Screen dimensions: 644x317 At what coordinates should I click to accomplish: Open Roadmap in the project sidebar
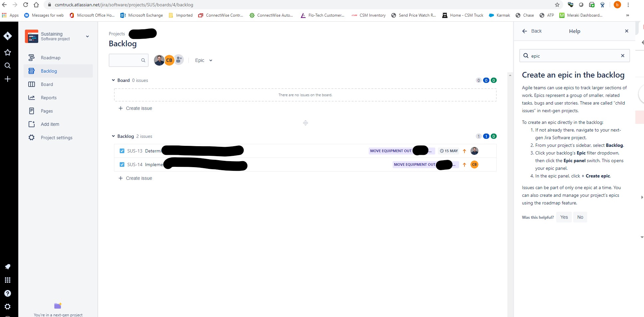pos(58,58)
